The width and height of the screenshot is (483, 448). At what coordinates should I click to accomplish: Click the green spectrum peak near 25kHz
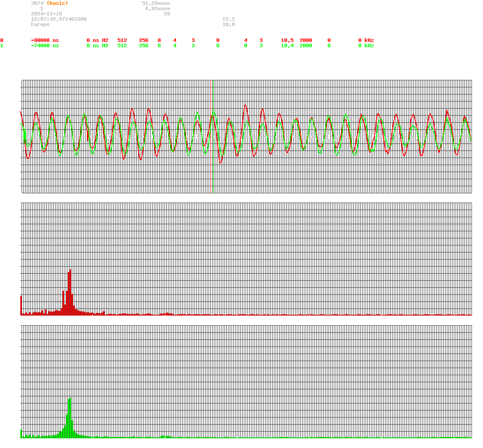69,415
